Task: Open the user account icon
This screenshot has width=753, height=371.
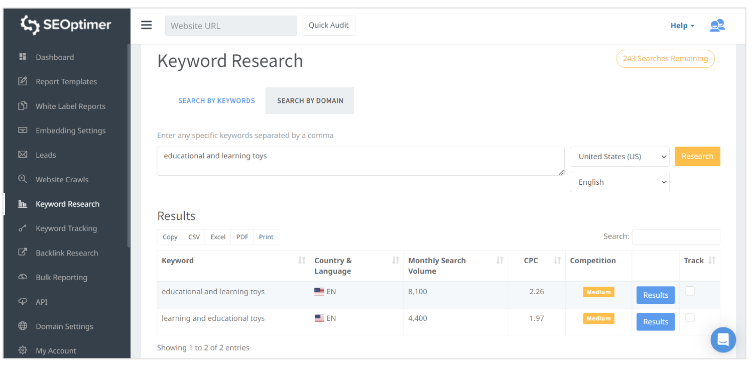Action: click(x=717, y=25)
